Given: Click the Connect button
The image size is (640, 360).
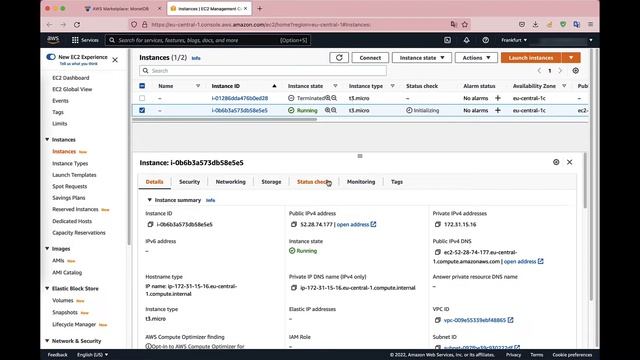Looking at the screenshot, I should (370, 58).
